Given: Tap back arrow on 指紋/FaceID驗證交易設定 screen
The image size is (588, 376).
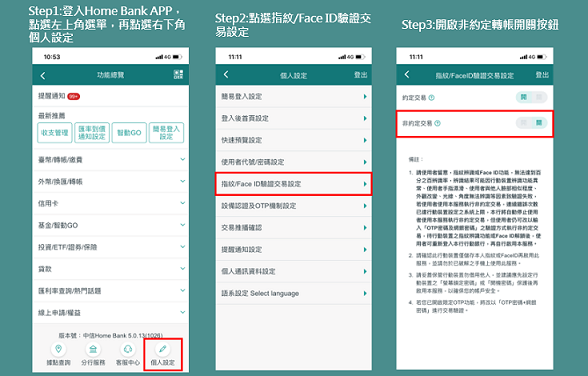Looking at the screenshot, I should 407,74.
